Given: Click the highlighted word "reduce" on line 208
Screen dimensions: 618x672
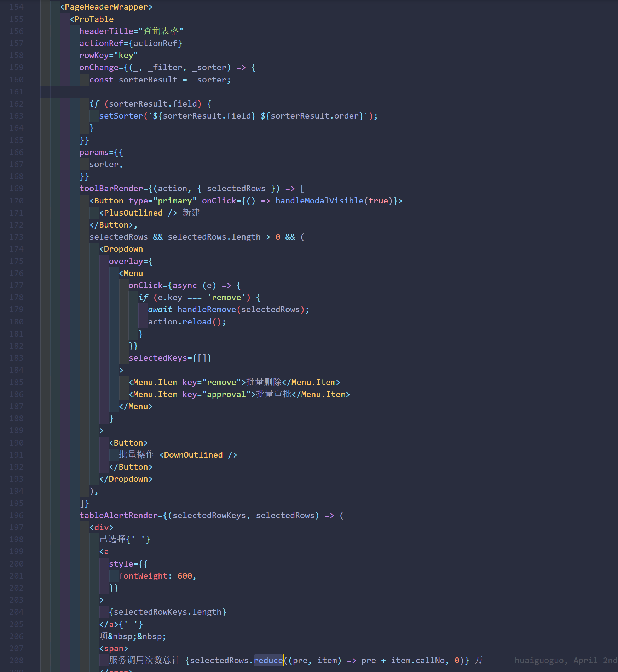Looking at the screenshot, I should click(x=268, y=660).
